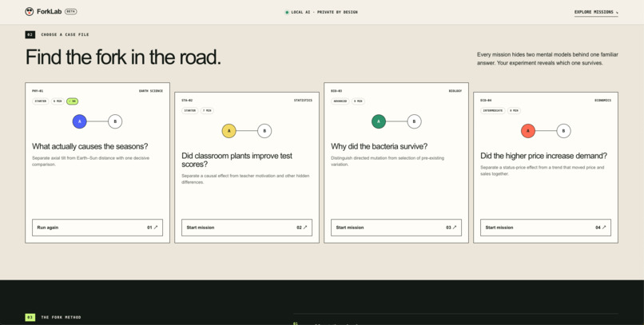Start mission 04 about higher price demand

coord(546,228)
